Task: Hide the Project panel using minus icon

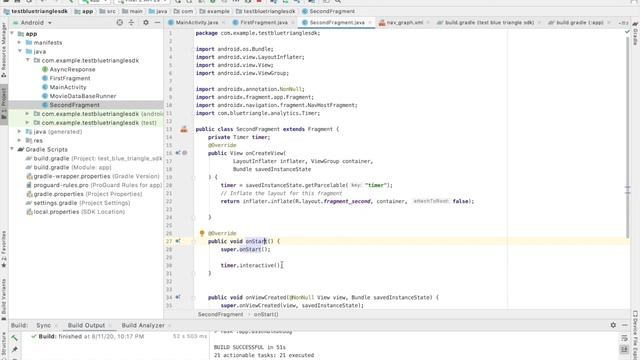Action: (x=158, y=22)
